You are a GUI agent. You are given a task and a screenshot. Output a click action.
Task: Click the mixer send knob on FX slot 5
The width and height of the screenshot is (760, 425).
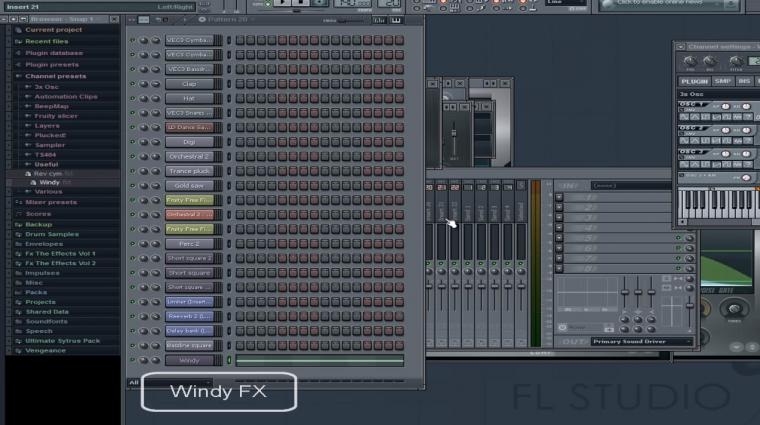[x=689, y=238]
